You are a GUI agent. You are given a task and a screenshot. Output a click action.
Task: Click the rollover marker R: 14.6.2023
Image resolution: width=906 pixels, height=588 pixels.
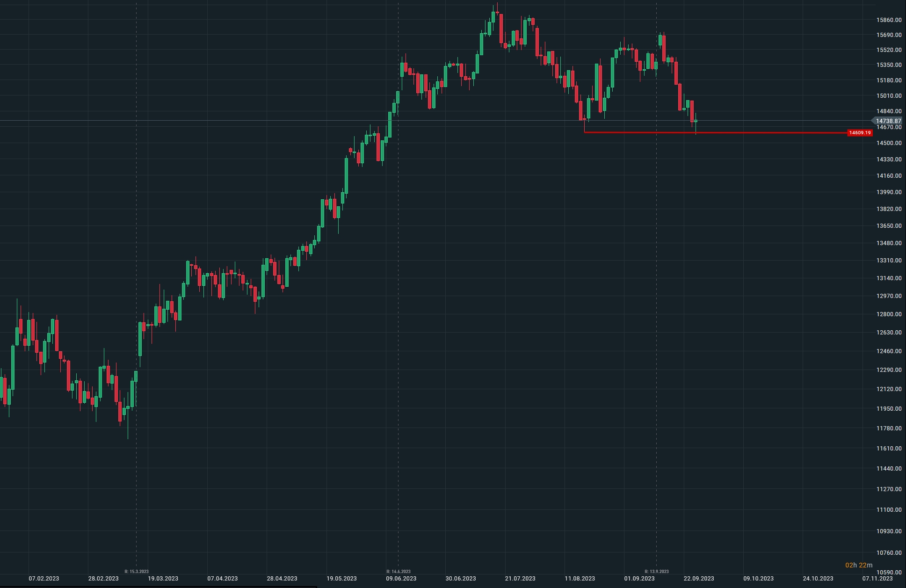pyautogui.click(x=399, y=571)
